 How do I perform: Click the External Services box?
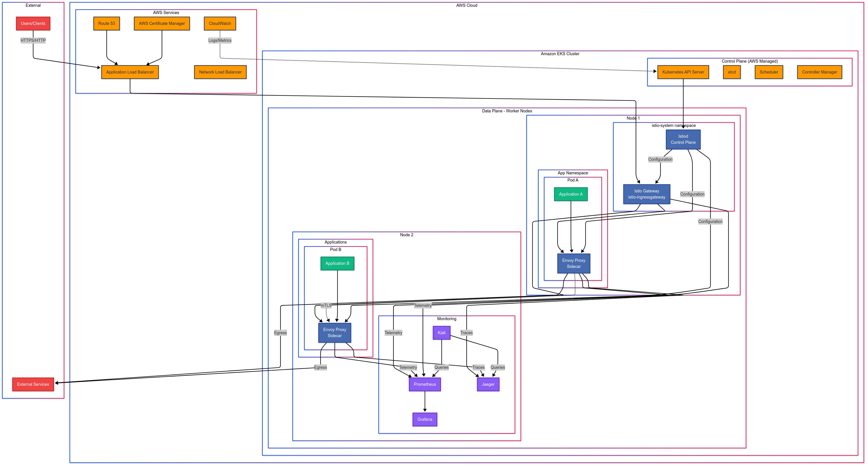[x=33, y=384]
